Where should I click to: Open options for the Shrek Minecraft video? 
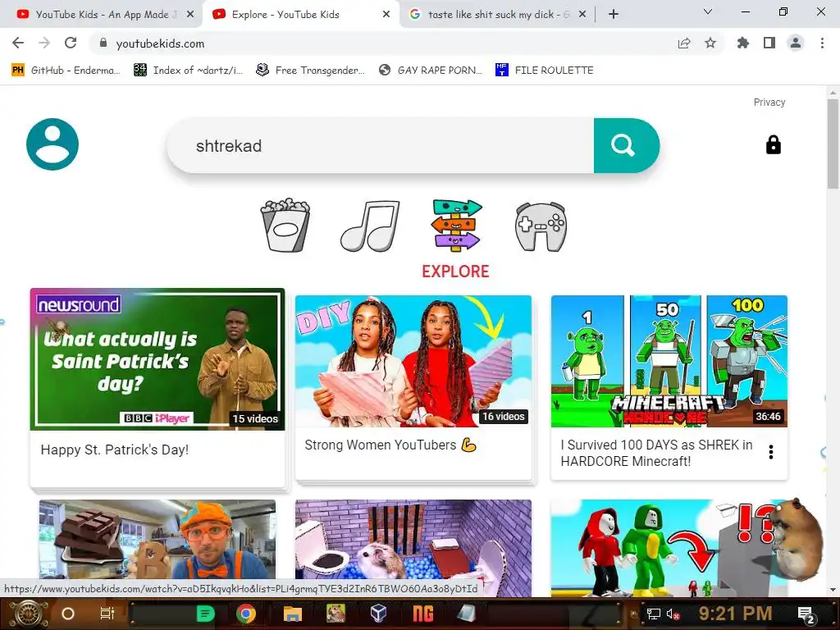click(771, 452)
